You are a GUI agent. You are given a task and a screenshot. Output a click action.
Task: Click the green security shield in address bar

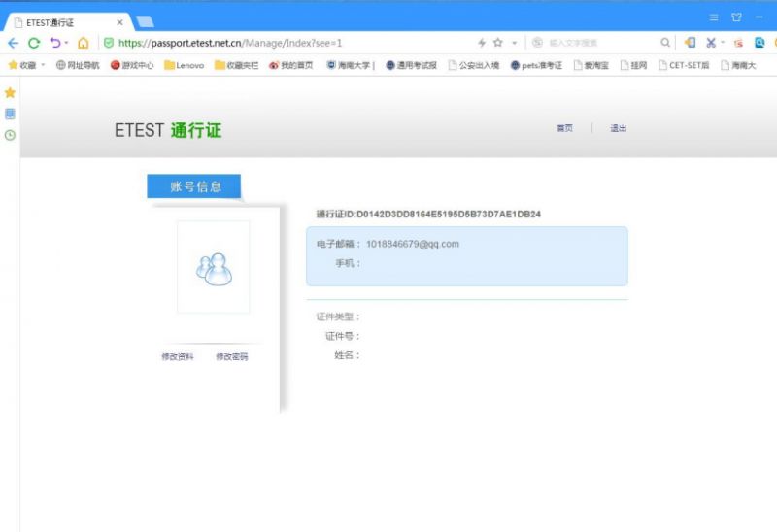coord(109,43)
